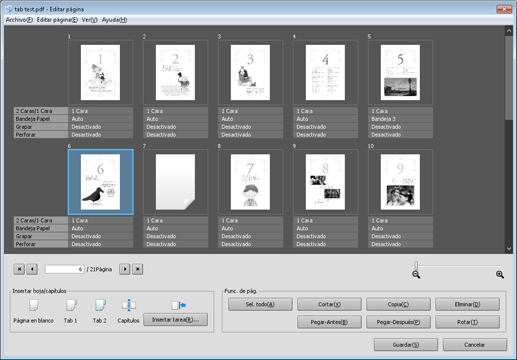This screenshot has width=517, height=360.
Task: Click the page number input field
Action: 64,269
